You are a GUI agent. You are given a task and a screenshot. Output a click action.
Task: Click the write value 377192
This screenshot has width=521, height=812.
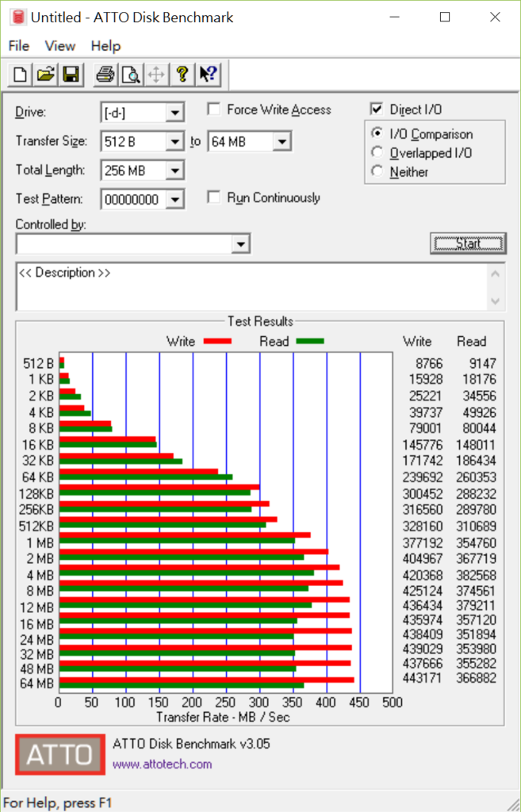pos(422,543)
